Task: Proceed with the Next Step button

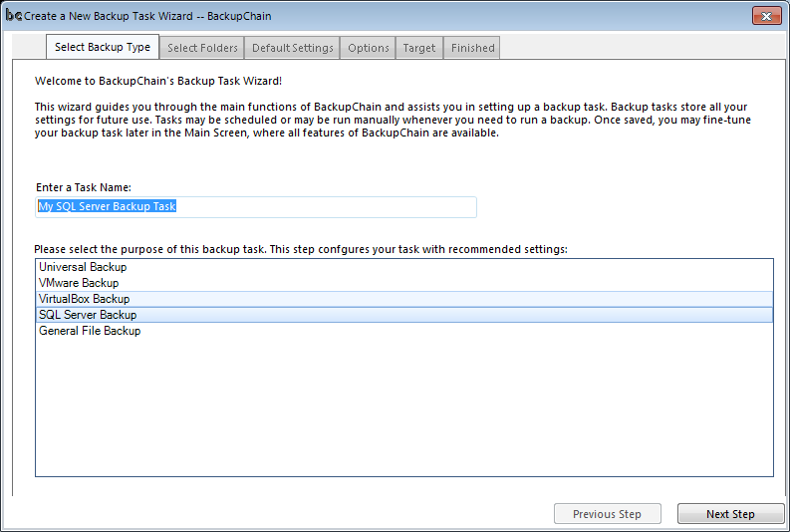Action: pos(730,514)
